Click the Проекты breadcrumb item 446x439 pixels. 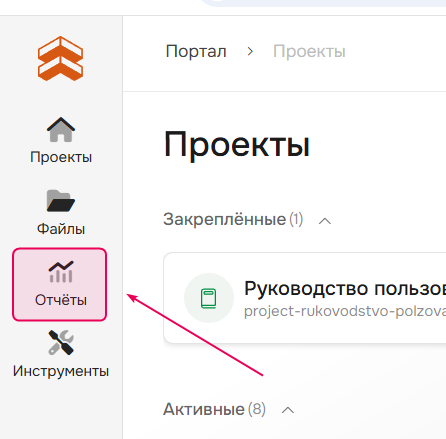coord(309,51)
